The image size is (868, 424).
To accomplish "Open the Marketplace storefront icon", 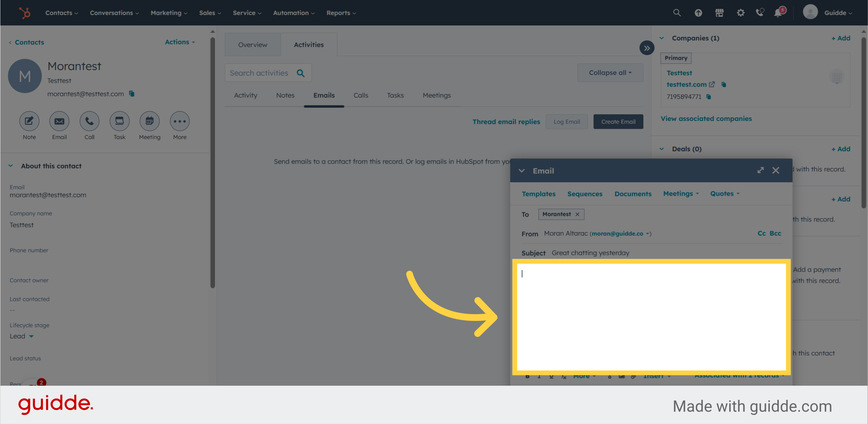I will [x=719, y=13].
